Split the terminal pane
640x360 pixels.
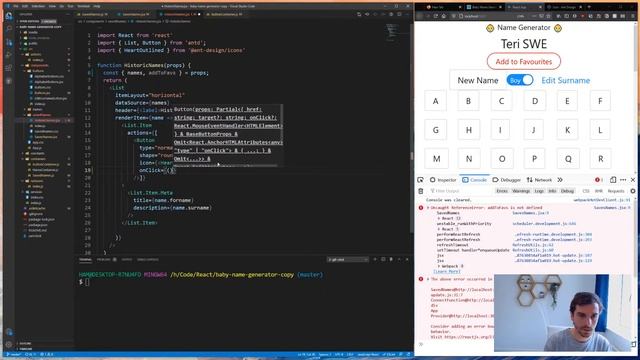pyautogui.click(x=383, y=260)
